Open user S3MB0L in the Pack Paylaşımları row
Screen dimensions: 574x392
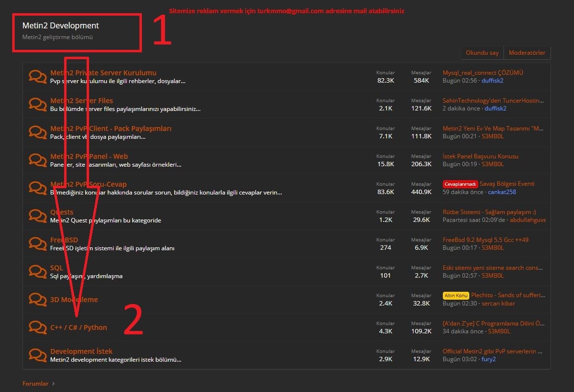pyautogui.click(x=493, y=136)
